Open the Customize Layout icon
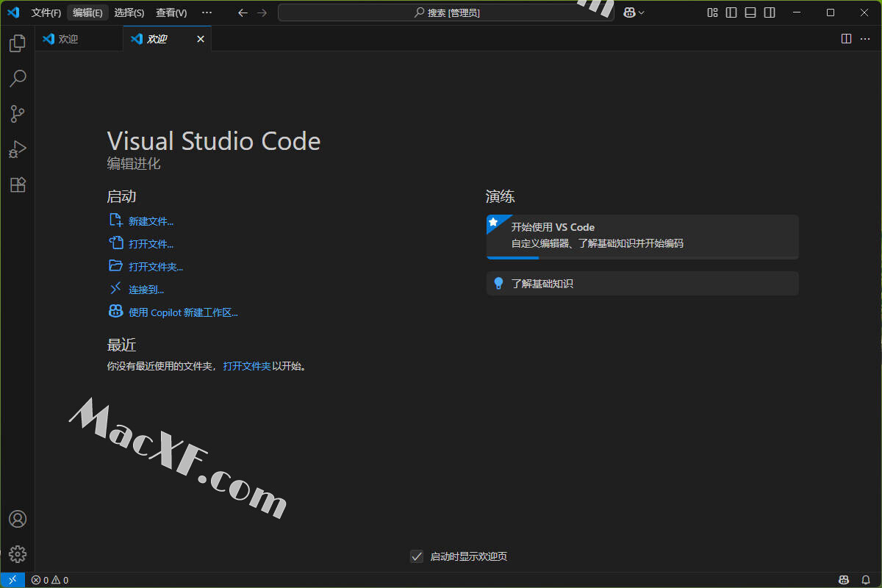882x588 pixels. 712,12
